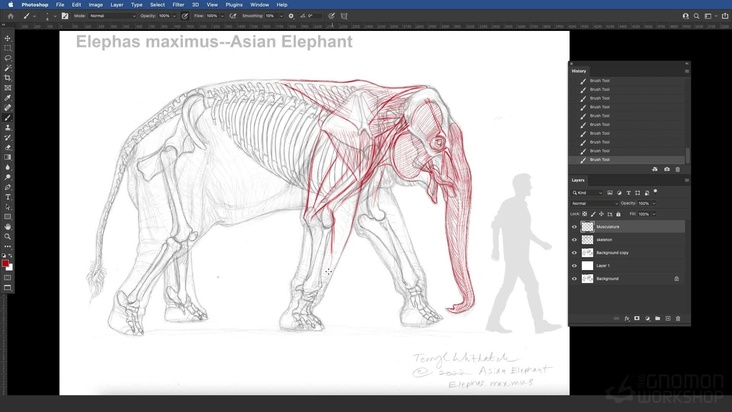Screen dimensions: 732x412
Task: Toggle lock transparent pixels
Action: [x=584, y=214]
